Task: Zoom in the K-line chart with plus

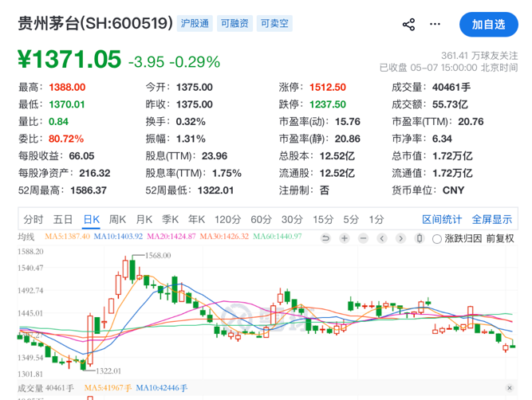Action: (345, 238)
